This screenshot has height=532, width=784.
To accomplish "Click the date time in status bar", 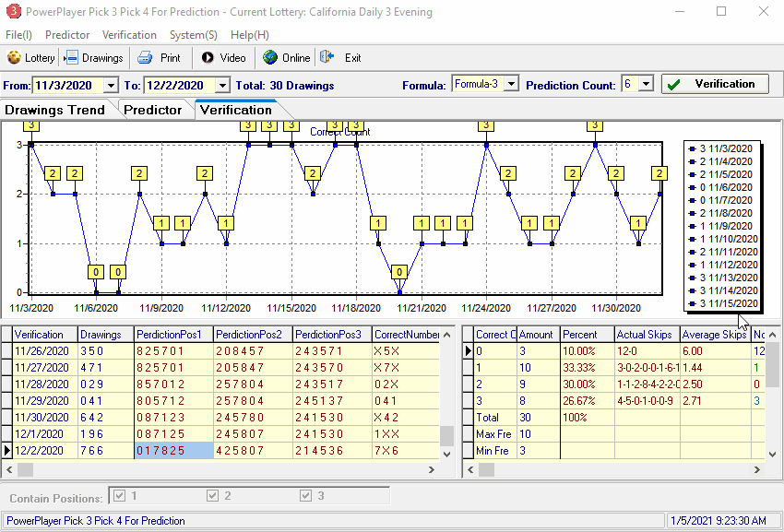I will [x=718, y=521].
